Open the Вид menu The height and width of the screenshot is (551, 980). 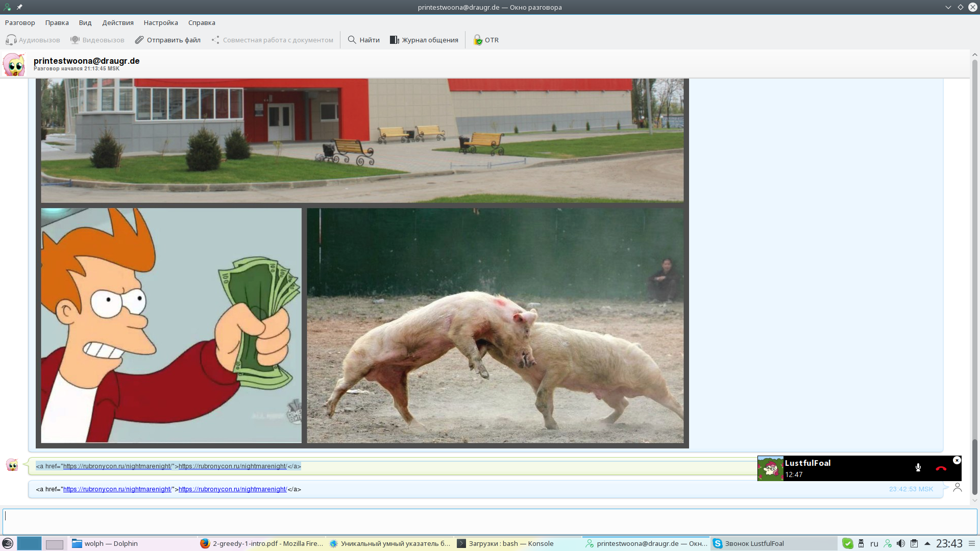click(85, 22)
